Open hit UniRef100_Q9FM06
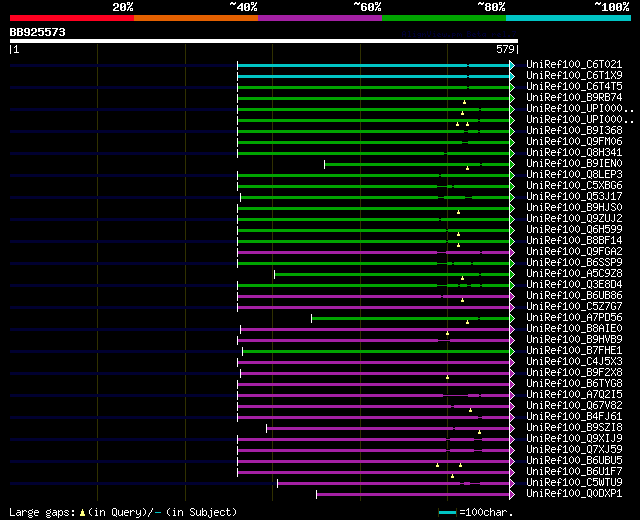 [x=574, y=142]
